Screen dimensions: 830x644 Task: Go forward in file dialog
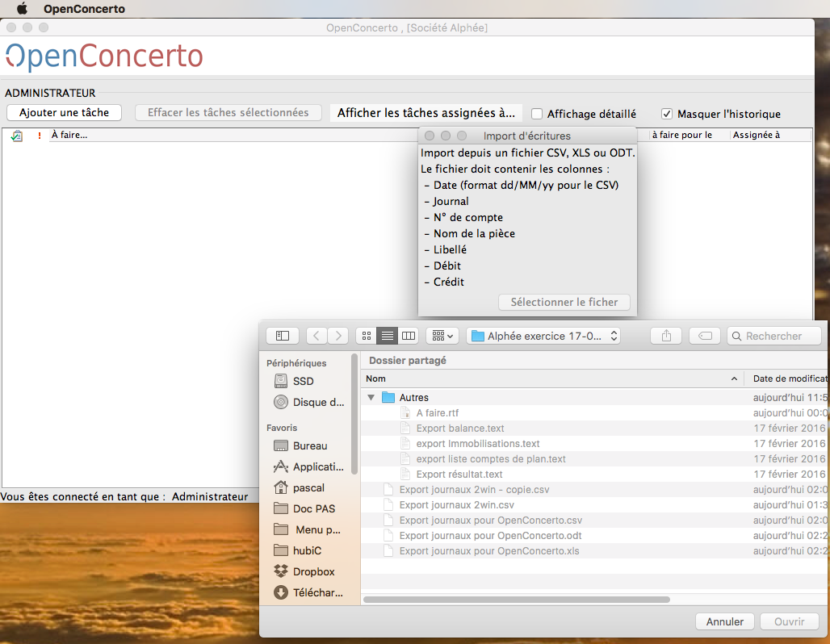[338, 336]
